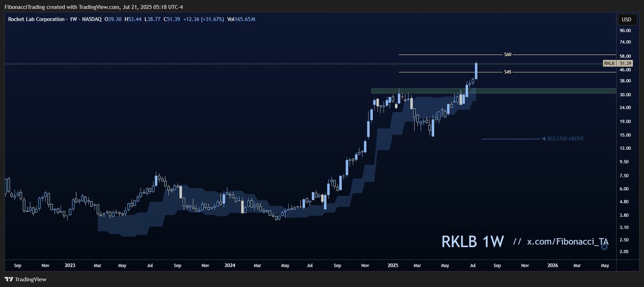Click the 6.00 price axis label
The height and width of the screenshot is (287, 644).
tap(623, 188)
